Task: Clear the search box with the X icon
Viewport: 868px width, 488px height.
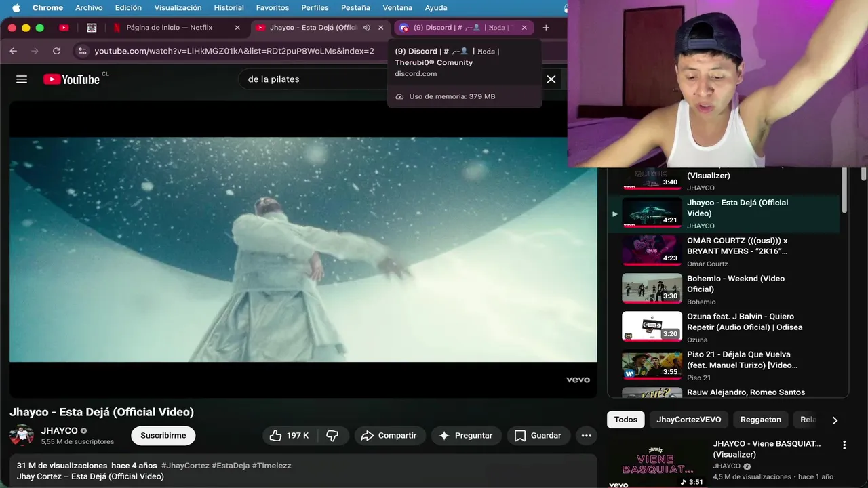Action: (551, 79)
